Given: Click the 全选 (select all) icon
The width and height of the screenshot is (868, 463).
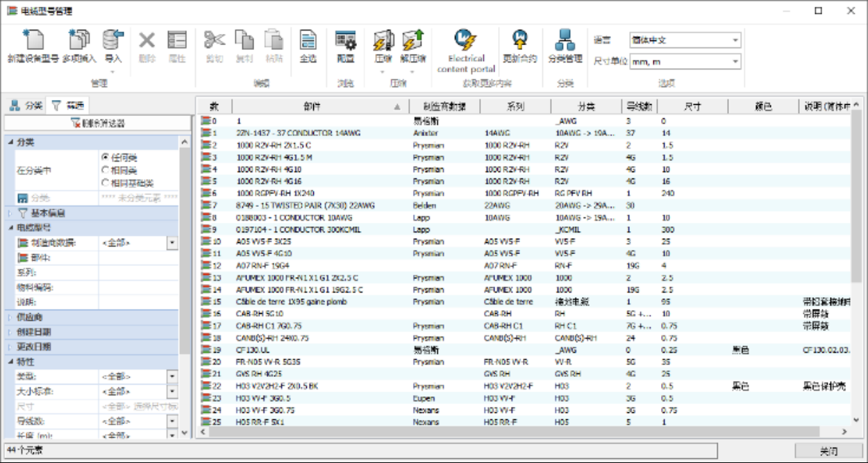Looking at the screenshot, I should click(x=308, y=42).
